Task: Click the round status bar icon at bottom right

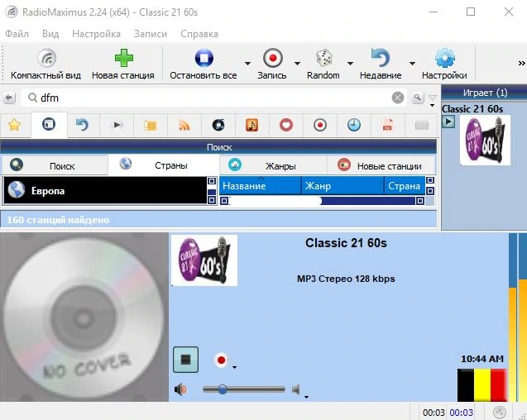Action: pos(500,412)
